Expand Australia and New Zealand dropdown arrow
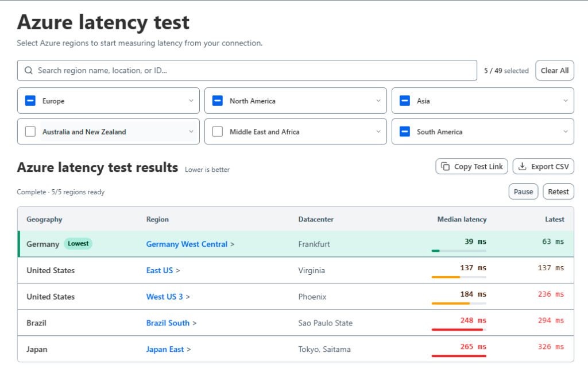588x368 pixels. pyautogui.click(x=191, y=132)
